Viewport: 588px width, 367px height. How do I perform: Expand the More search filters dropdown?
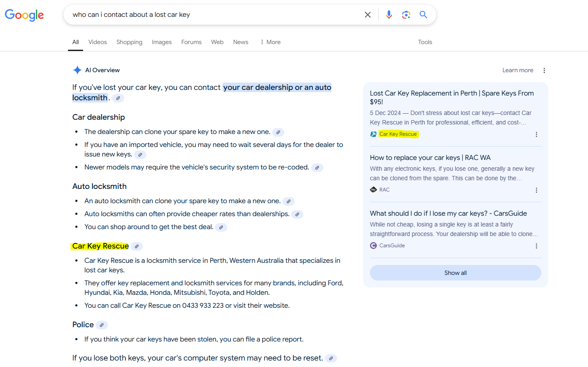[270, 42]
